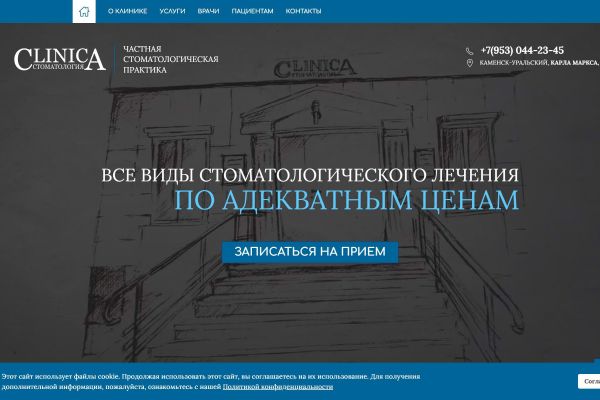Navigate to КОНТАКТЫ page
The height and width of the screenshot is (400, 600).
click(x=303, y=11)
